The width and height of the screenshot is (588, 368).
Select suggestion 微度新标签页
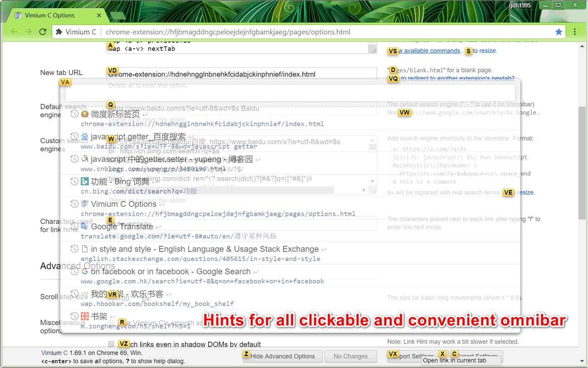(x=290, y=118)
